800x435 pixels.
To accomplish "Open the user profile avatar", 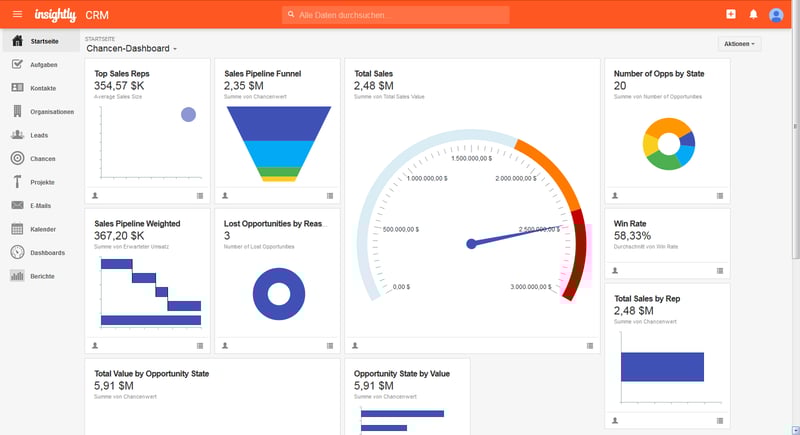I will point(776,15).
